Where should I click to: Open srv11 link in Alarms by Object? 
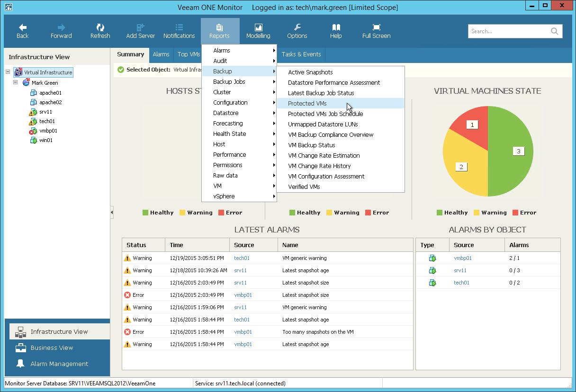[460, 270]
